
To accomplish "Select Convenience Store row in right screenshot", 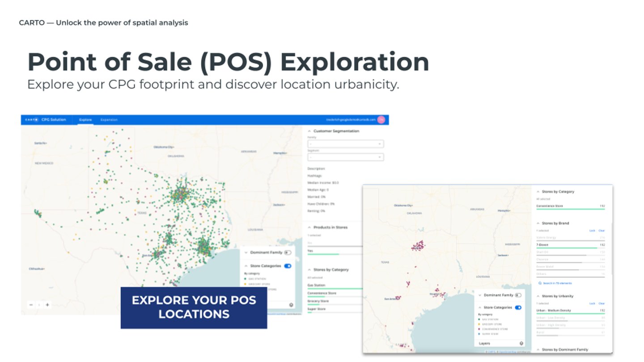I will 570,207.
